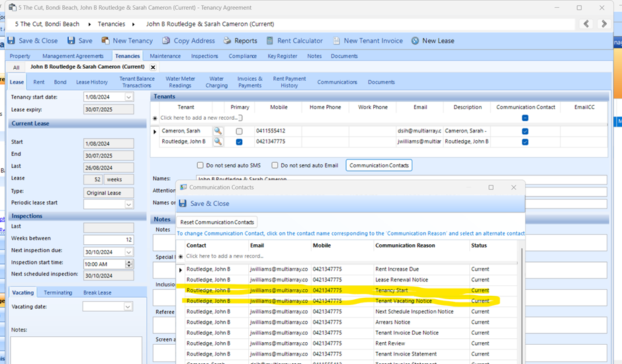This screenshot has width=622, height=364.
Task: Click the New Tenancy toolbar icon
Action: click(x=106, y=40)
